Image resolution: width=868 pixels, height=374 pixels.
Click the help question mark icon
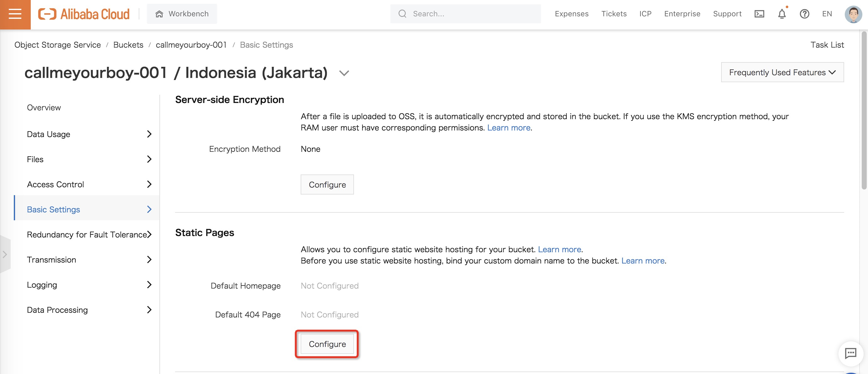click(x=804, y=14)
